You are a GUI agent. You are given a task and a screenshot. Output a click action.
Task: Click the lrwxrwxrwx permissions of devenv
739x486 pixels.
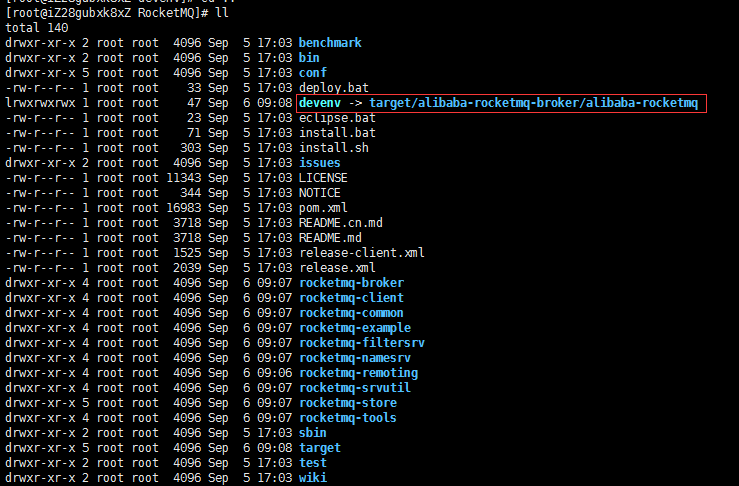coord(40,103)
